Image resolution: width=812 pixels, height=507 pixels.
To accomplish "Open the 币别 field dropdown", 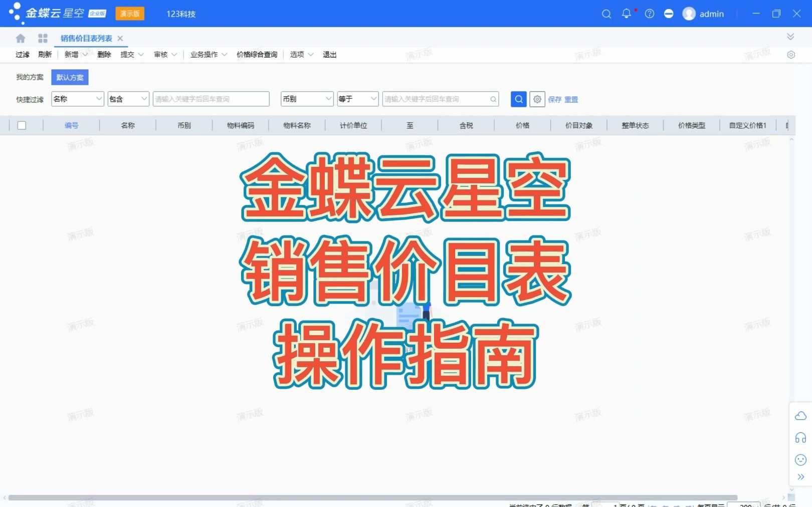I will [307, 99].
